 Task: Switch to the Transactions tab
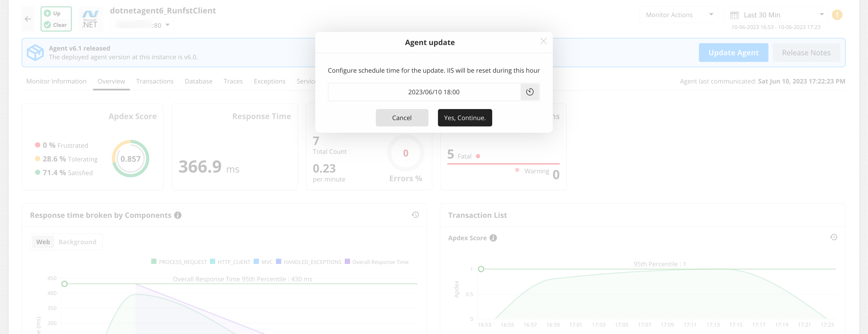click(155, 81)
